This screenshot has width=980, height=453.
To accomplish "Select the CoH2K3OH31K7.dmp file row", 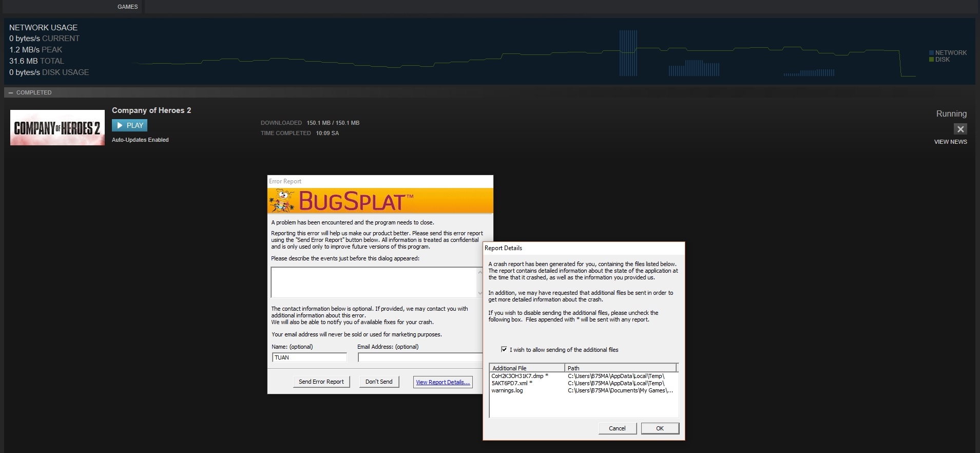I will point(584,376).
